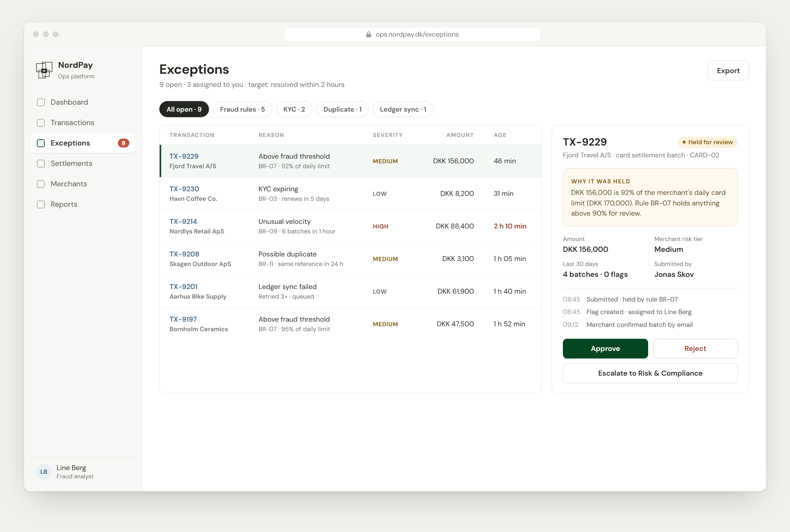Image resolution: width=790 pixels, height=532 pixels.
Task: Click the DKK 61,900 amount cell
Action: (456, 291)
